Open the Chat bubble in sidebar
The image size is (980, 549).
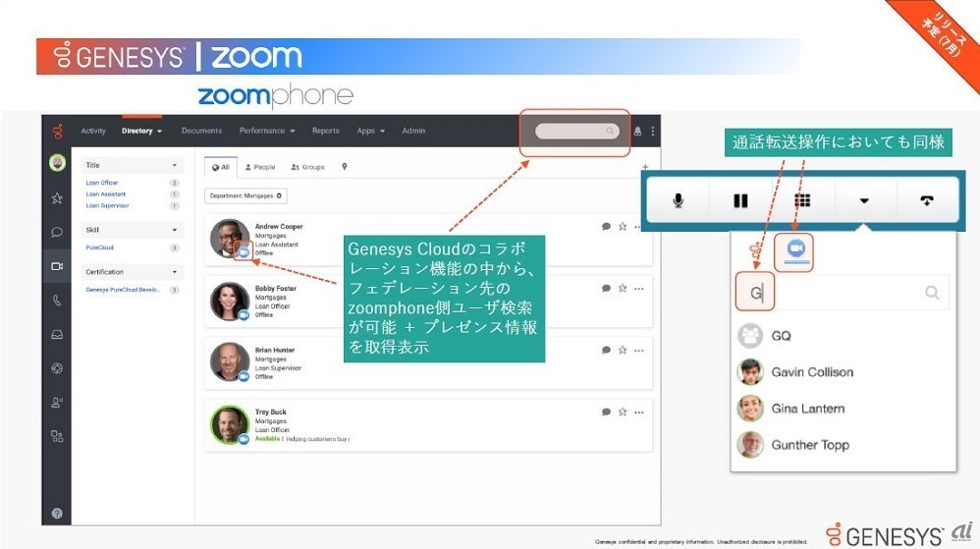click(57, 232)
